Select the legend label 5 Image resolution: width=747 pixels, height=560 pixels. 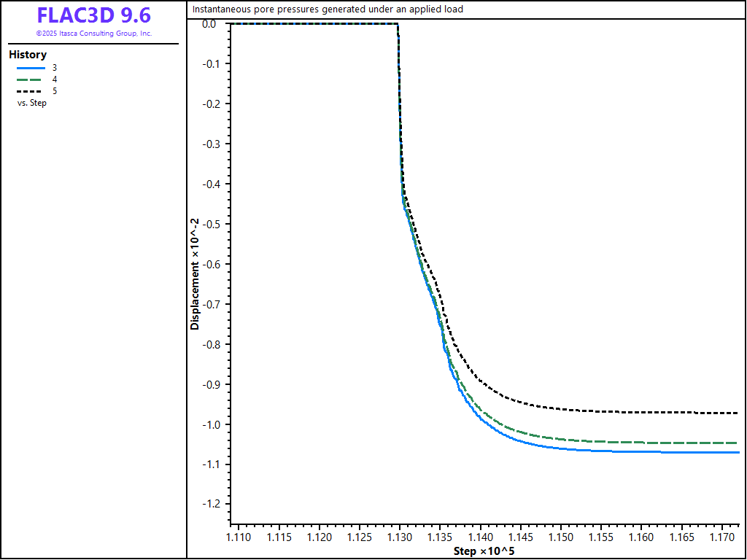55,91
